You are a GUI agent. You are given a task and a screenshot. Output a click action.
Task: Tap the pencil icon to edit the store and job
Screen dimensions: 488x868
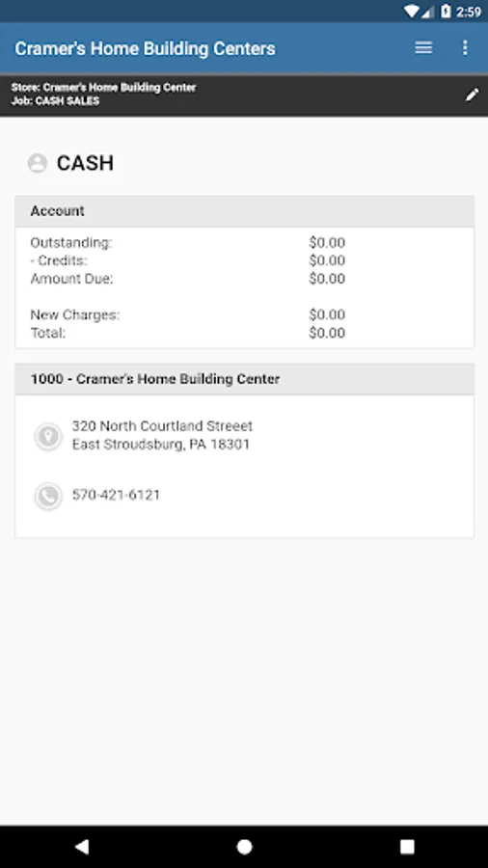(x=472, y=95)
